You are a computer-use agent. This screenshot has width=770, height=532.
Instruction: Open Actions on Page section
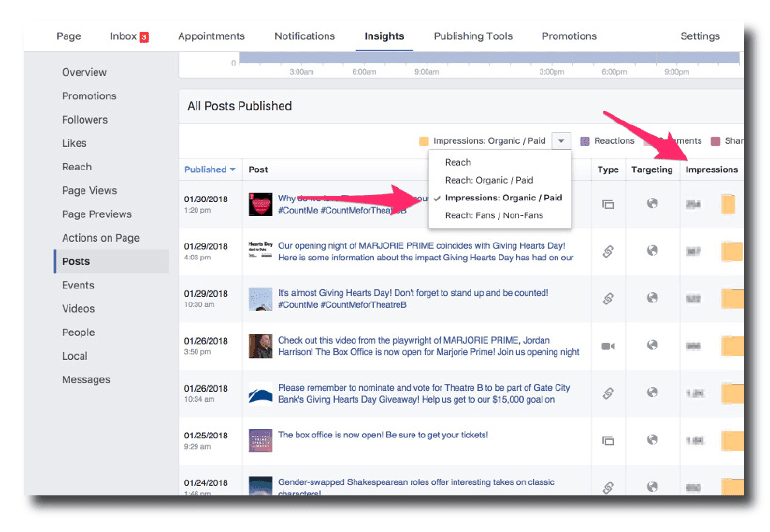click(x=101, y=238)
